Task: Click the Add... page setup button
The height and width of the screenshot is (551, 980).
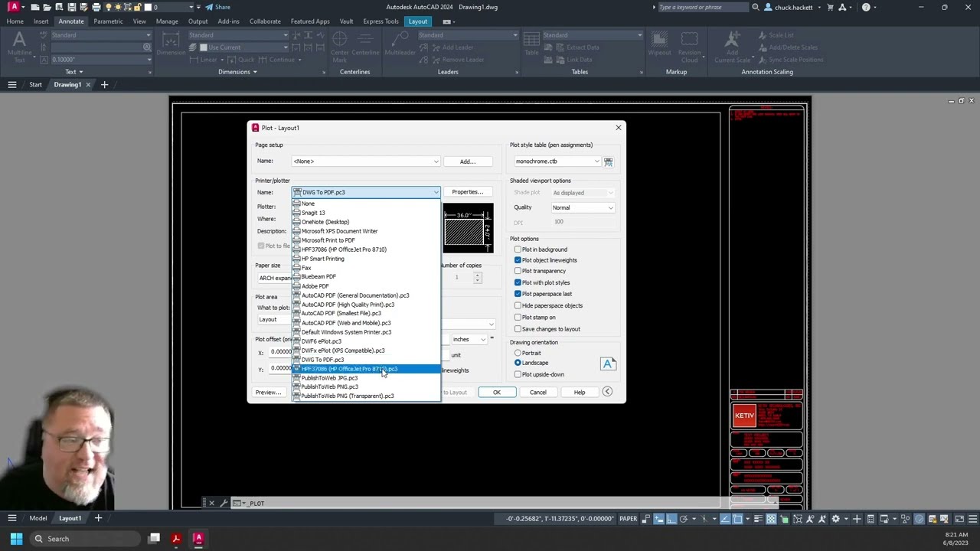Action: pos(468,161)
